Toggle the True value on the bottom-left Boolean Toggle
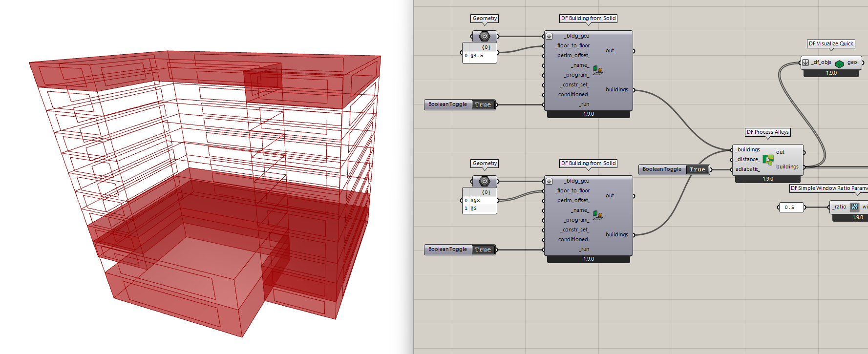The height and width of the screenshot is (354, 868). coord(483,250)
